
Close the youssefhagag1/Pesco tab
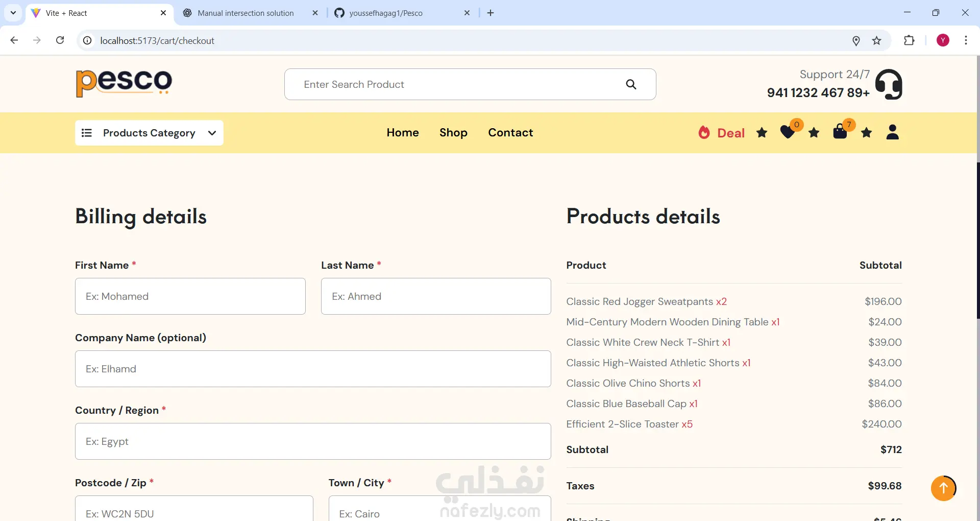(x=467, y=13)
